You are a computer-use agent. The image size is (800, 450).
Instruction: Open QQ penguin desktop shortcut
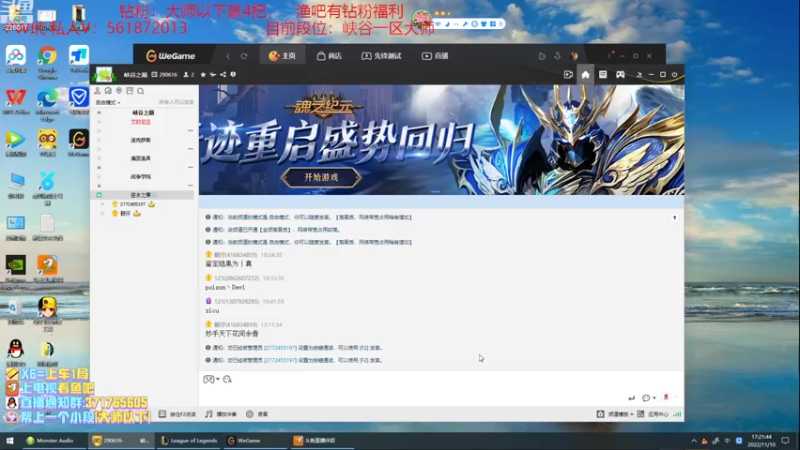15,353
